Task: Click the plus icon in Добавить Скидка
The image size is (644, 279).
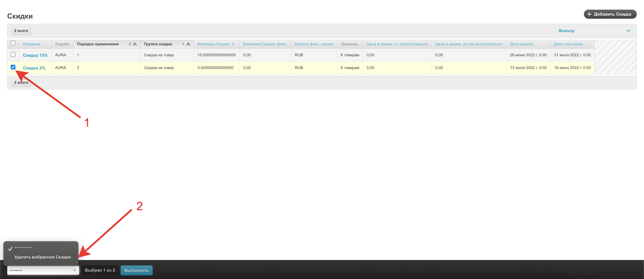Action: [x=589, y=14]
